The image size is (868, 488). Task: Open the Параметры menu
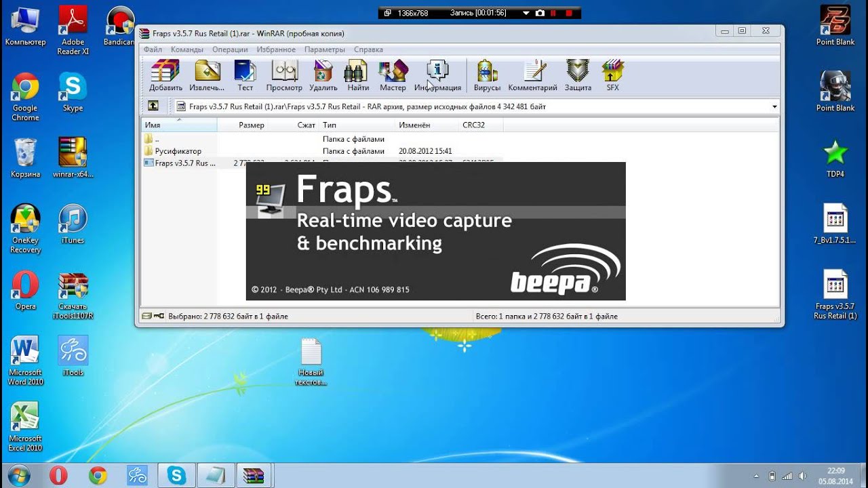[325, 49]
